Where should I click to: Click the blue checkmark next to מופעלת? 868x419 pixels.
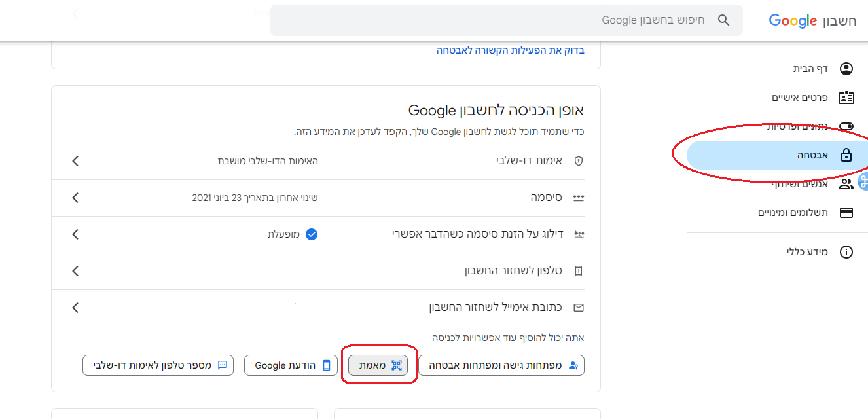tap(312, 234)
